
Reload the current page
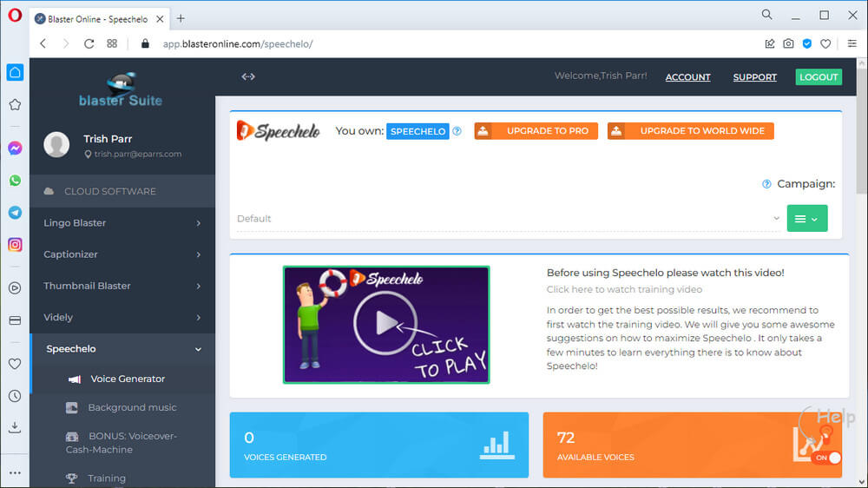coord(89,43)
